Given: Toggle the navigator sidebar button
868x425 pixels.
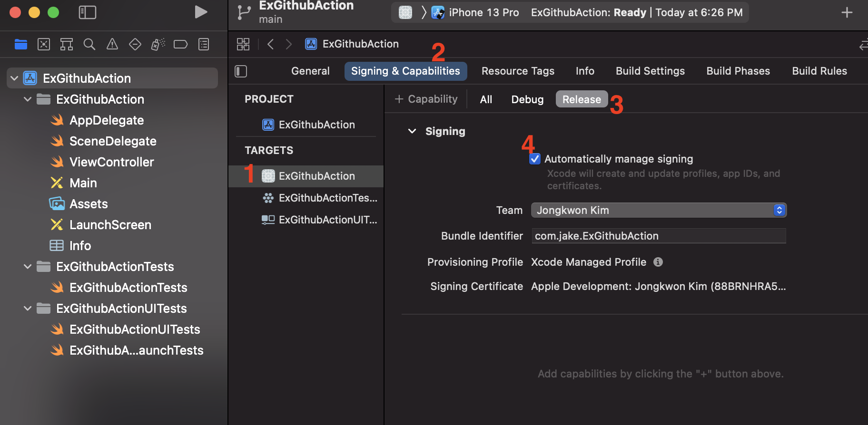Looking at the screenshot, I should coord(88,12).
